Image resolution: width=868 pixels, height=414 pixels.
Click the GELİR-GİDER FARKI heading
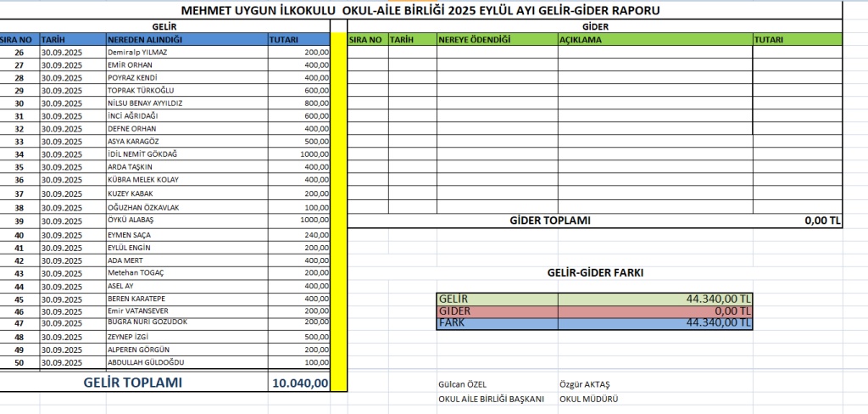[x=594, y=272]
